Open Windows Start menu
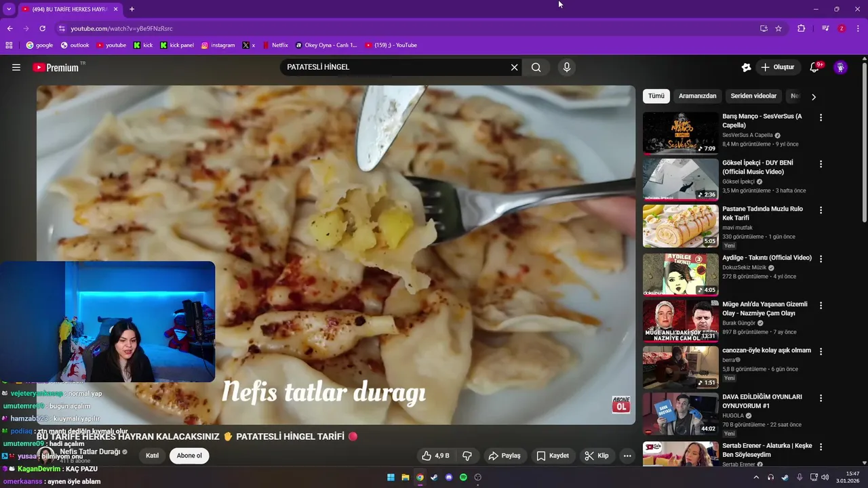This screenshot has width=868, height=488. point(391,477)
